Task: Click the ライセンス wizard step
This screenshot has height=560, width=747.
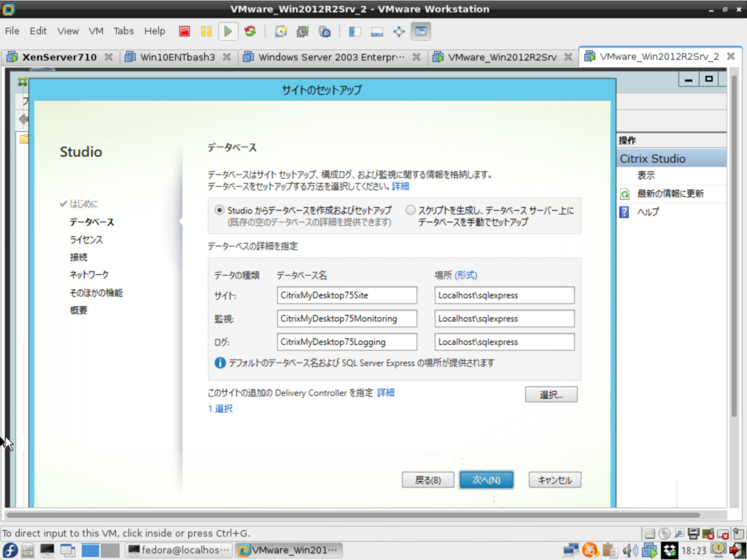Action: (86, 239)
